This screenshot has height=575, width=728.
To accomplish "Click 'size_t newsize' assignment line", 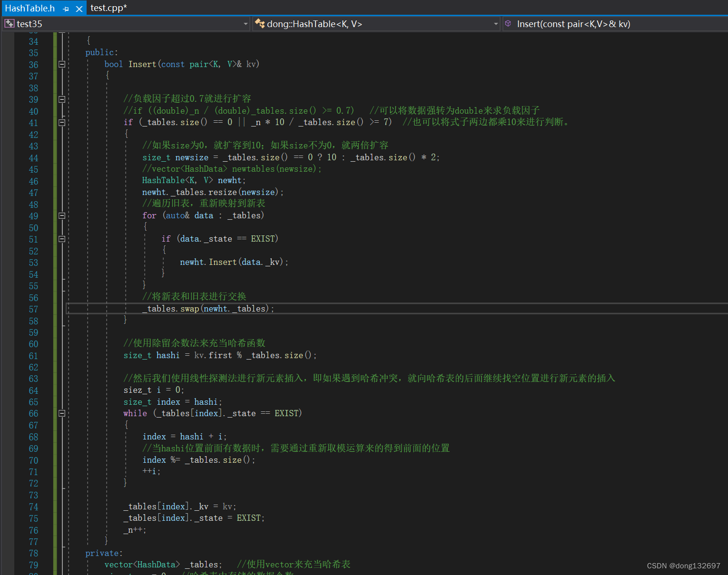I will [291, 157].
